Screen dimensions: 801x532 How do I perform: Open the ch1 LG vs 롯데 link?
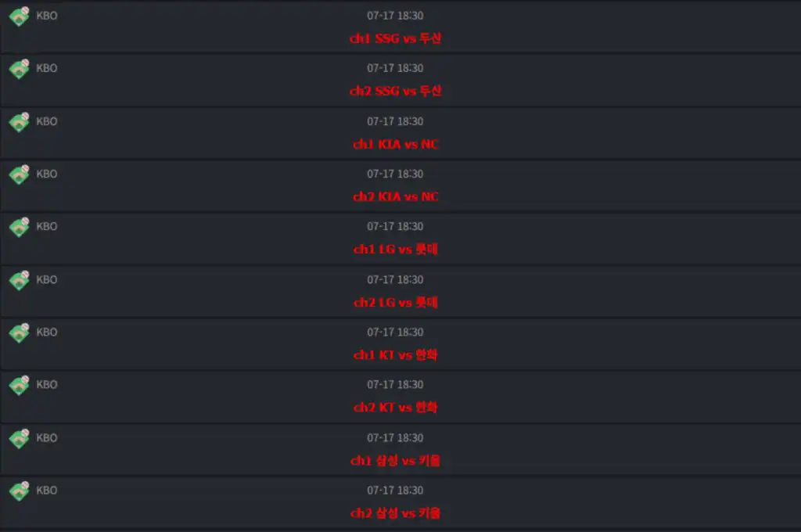tap(395, 250)
